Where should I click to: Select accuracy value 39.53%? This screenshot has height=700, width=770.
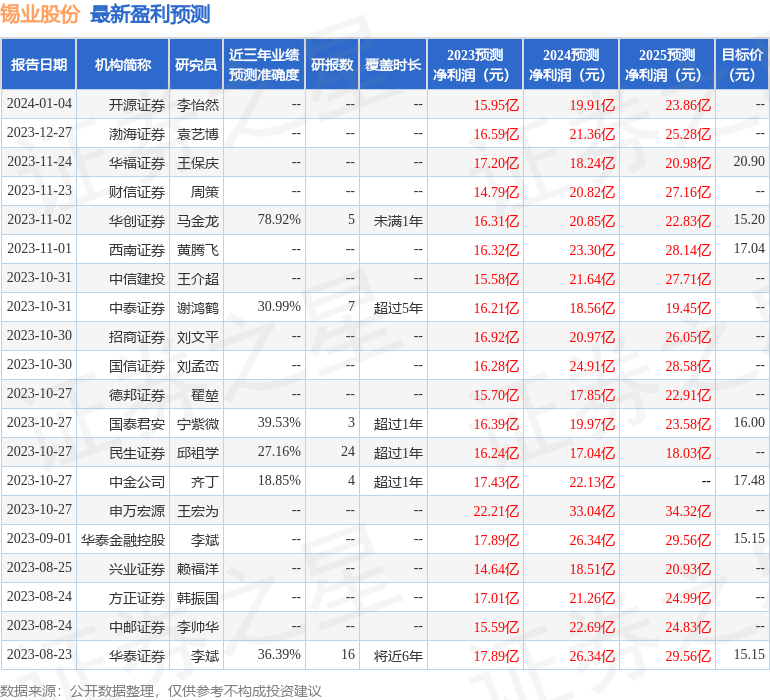tap(279, 422)
